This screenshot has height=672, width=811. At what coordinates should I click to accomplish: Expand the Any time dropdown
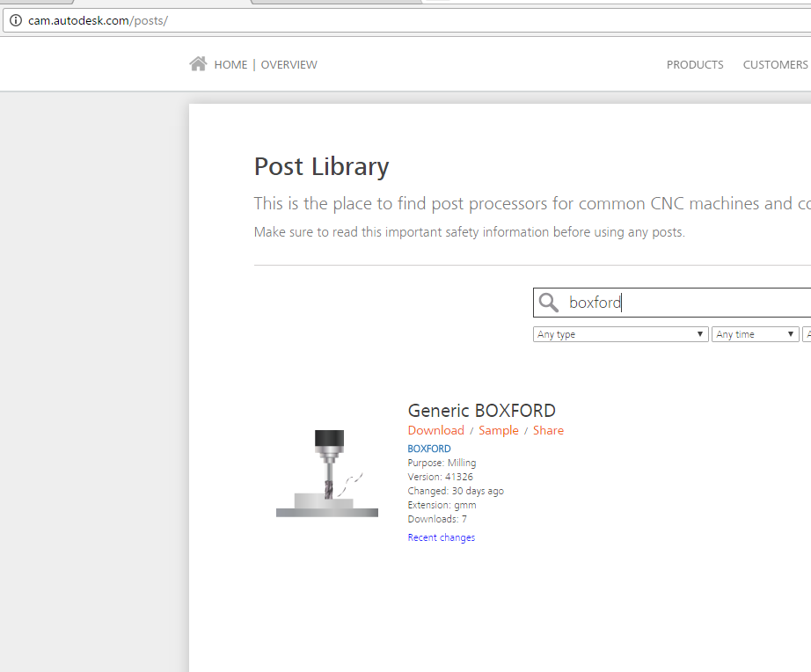755,334
